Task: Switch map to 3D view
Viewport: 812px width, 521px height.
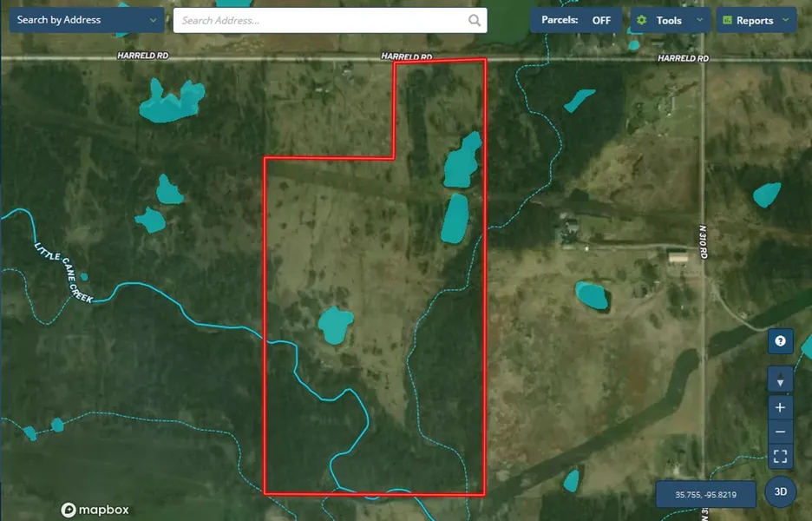Action: (780, 491)
